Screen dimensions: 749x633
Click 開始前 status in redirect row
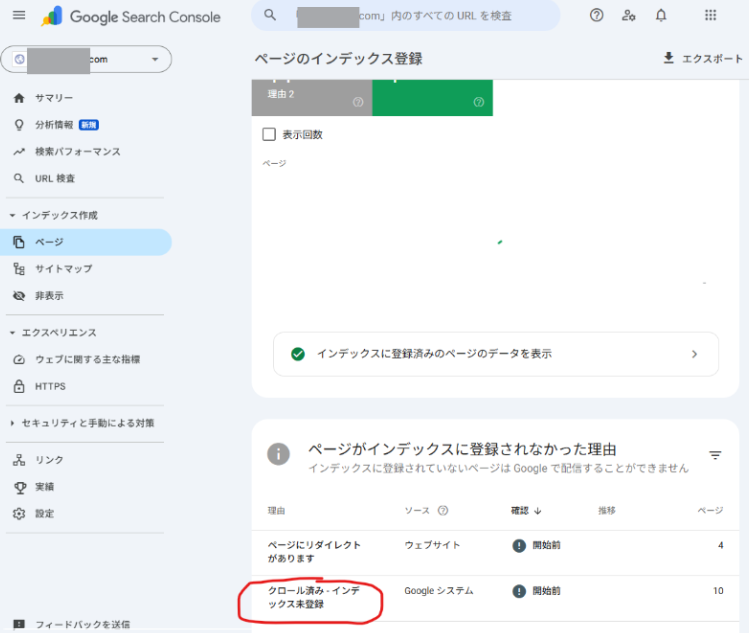click(x=536, y=545)
